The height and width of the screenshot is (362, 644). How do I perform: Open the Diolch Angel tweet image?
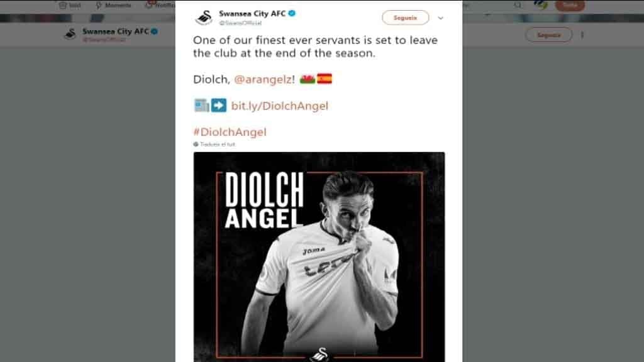(319, 257)
